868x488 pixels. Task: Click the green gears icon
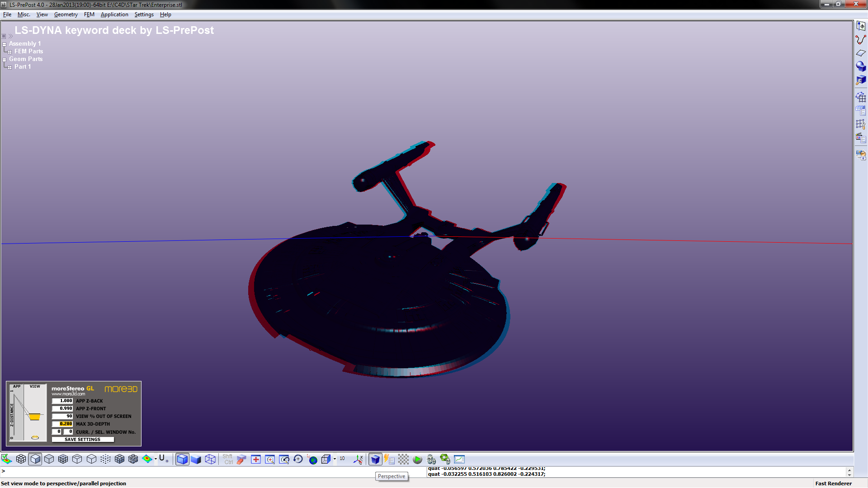[x=445, y=459]
